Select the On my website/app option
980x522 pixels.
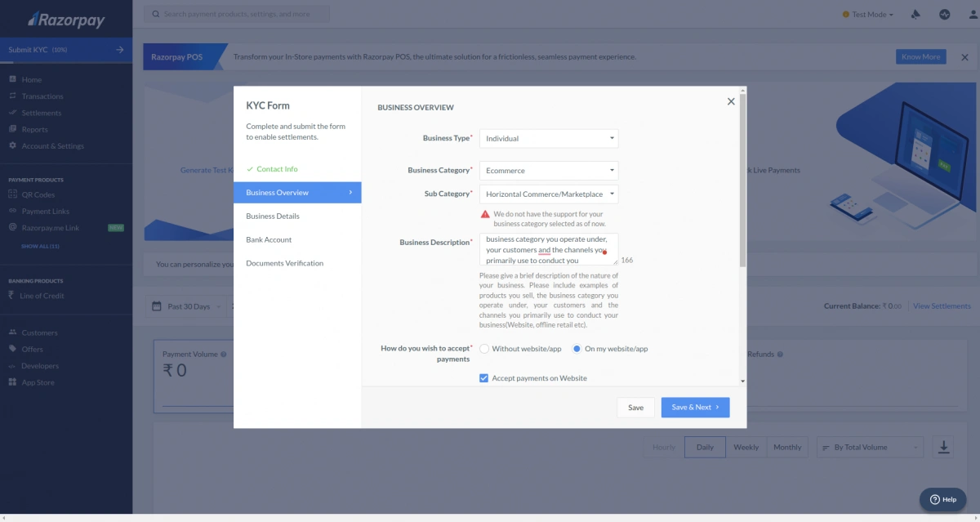577,348
